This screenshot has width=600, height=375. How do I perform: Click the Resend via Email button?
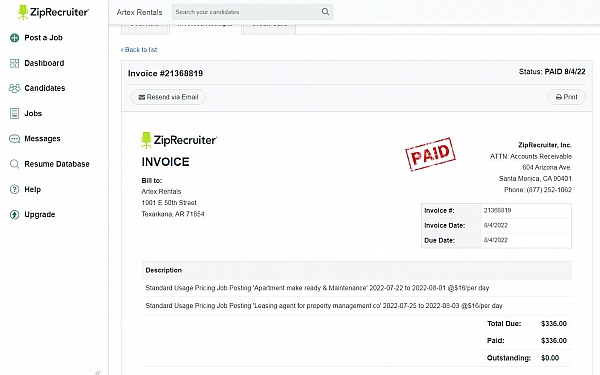pyautogui.click(x=168, y=97)
